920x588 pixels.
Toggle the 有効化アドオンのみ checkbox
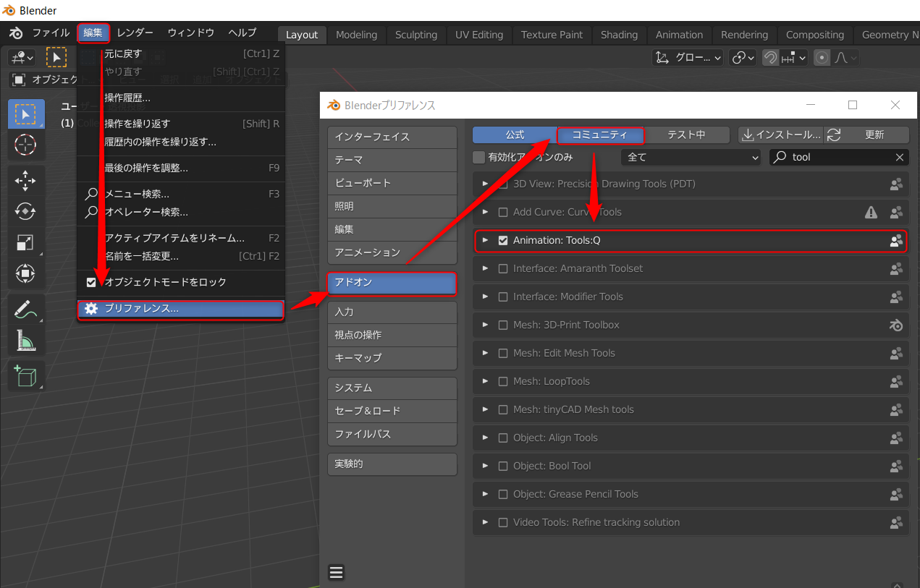click(478, 157)
